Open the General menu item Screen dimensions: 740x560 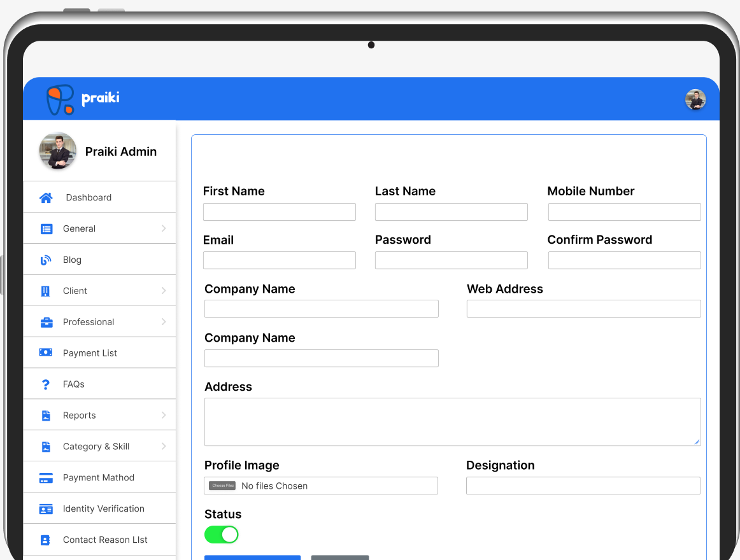tap(99, 228)
